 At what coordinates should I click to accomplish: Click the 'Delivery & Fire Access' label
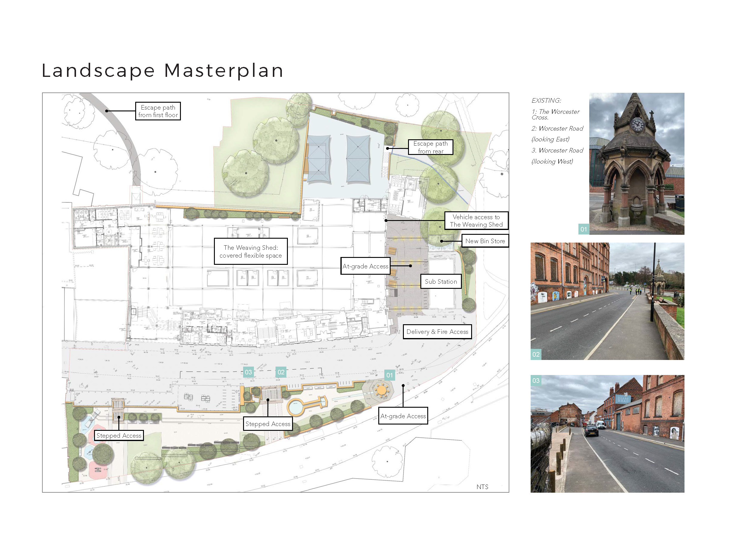(x=437, y=332)
